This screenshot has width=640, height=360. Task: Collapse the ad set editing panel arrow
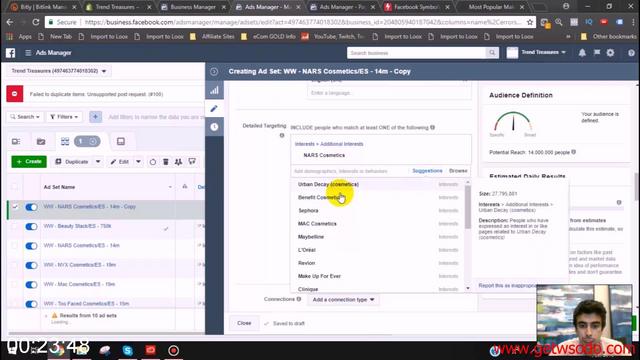click(x=214, y=71)
